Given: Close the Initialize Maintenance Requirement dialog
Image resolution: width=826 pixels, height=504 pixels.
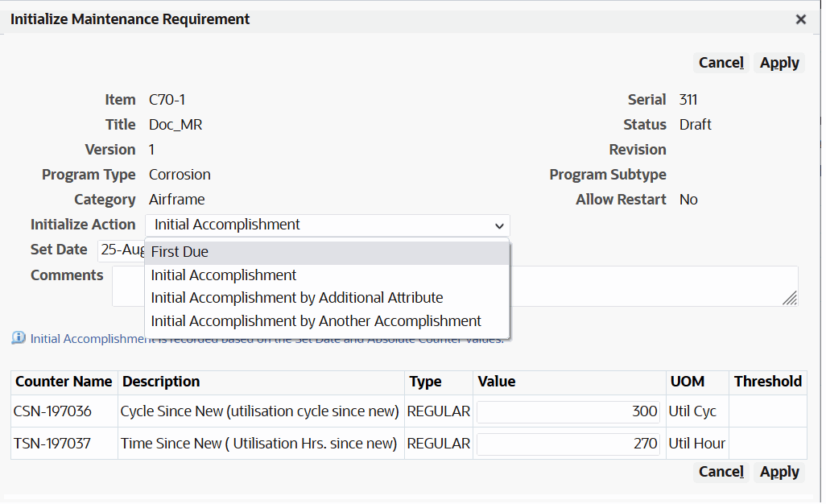Looking at the screenshot, I should [x=800, y=19].
